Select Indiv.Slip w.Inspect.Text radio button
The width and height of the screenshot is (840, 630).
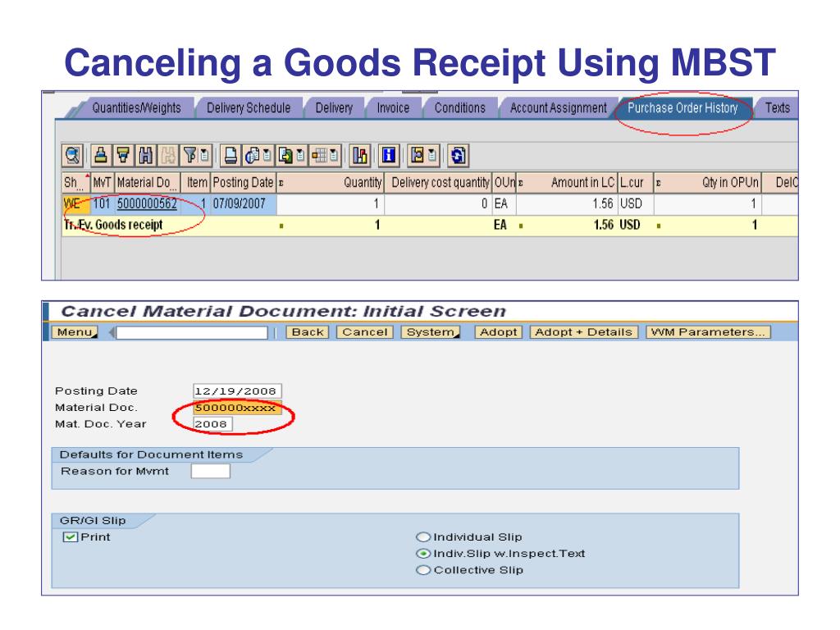pyautogui.click(x=423, y=554)
